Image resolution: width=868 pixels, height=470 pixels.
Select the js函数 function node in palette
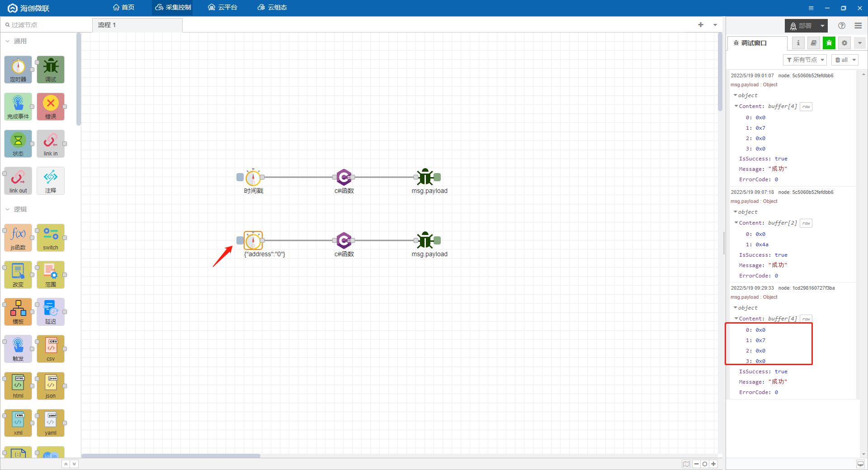click(18, 238)
